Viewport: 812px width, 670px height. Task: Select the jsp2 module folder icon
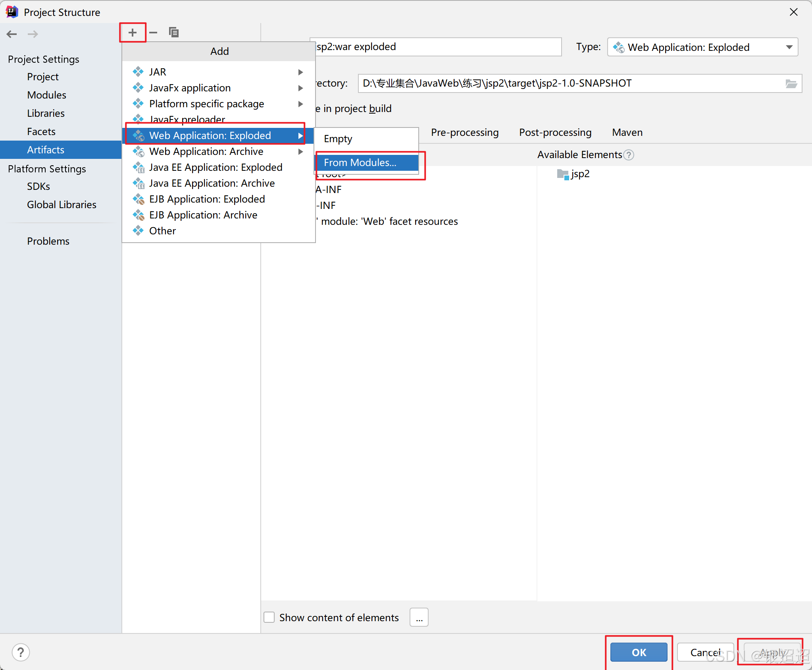coord(563,174)
